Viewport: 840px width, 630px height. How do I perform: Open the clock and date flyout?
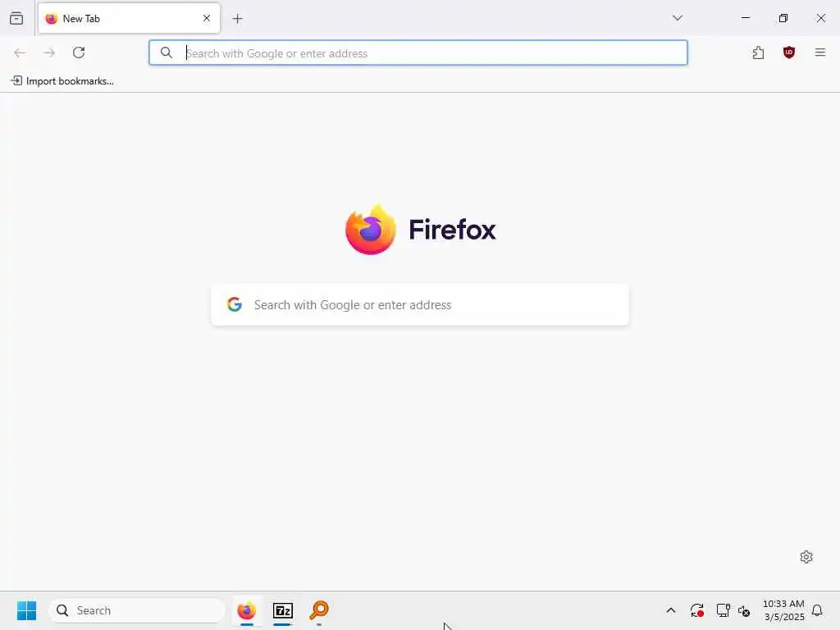(783, 610)
